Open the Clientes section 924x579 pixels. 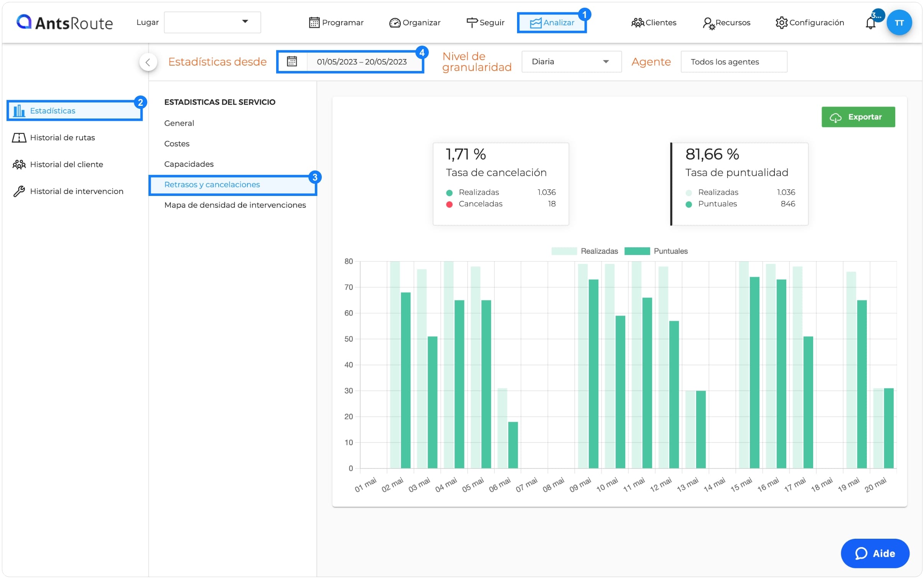click(654, 23)
